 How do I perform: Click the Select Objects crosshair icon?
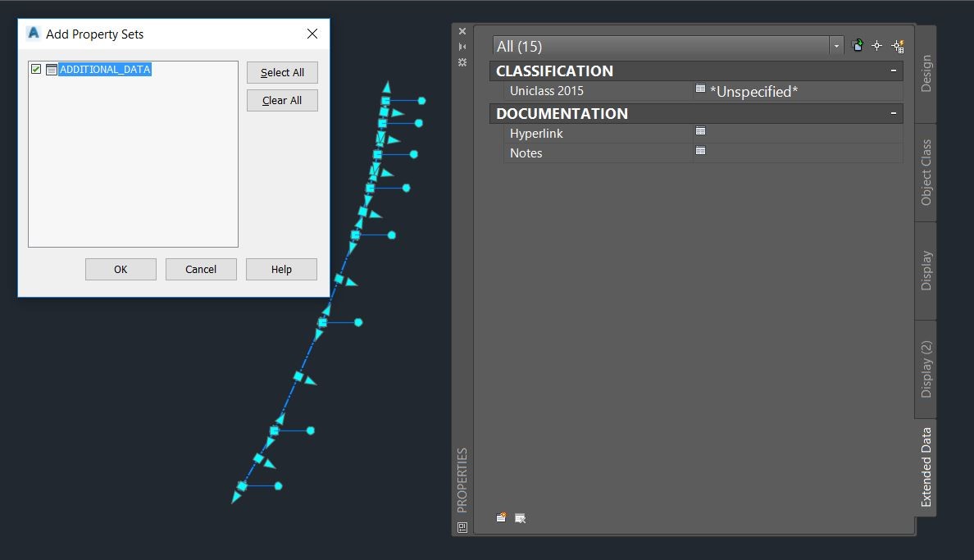click(876, 45)
